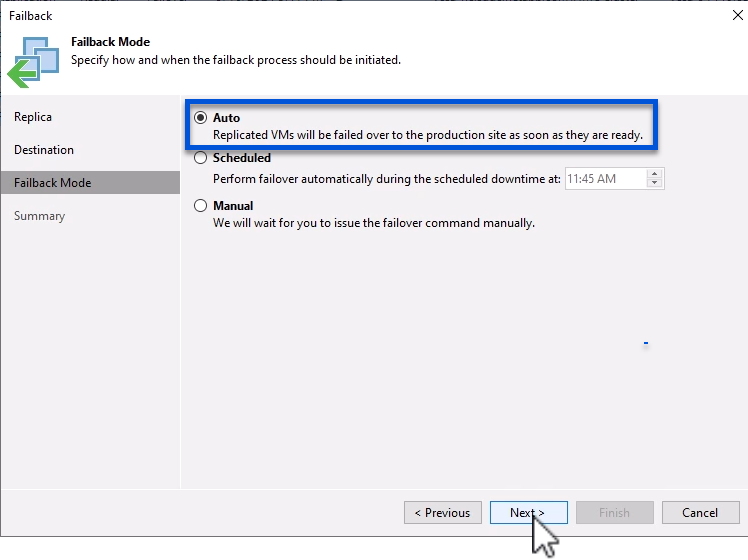The image size is (748, 560).
Task: Click the Failback wizard icon in the header
Action: pyautogui.click(x=32, y=61)
